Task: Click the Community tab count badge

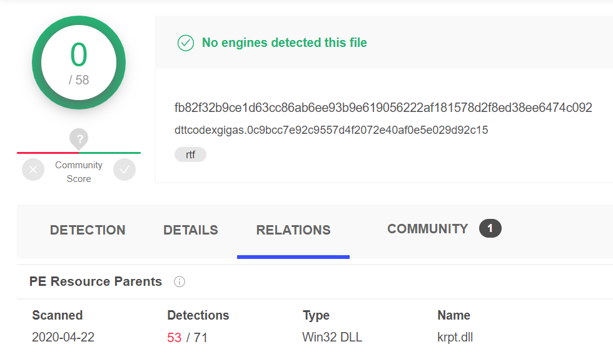Action: [x=490, y=228]
